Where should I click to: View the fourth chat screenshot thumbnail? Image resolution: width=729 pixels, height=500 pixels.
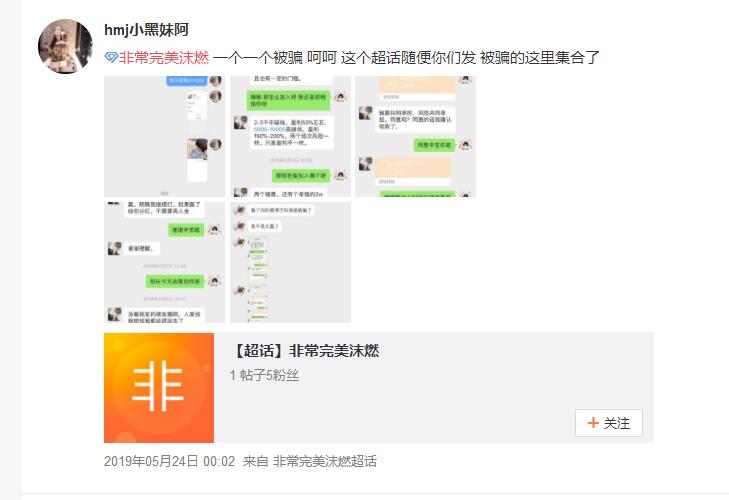(164, 262)
